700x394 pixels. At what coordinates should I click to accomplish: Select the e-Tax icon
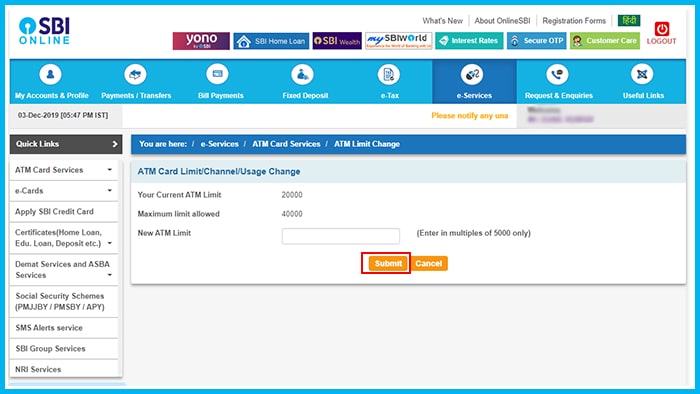pos(389,74)
